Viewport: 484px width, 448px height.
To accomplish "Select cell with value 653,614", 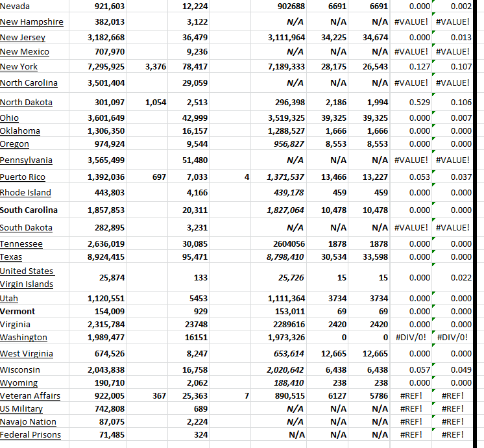I will tap(279, 353).
